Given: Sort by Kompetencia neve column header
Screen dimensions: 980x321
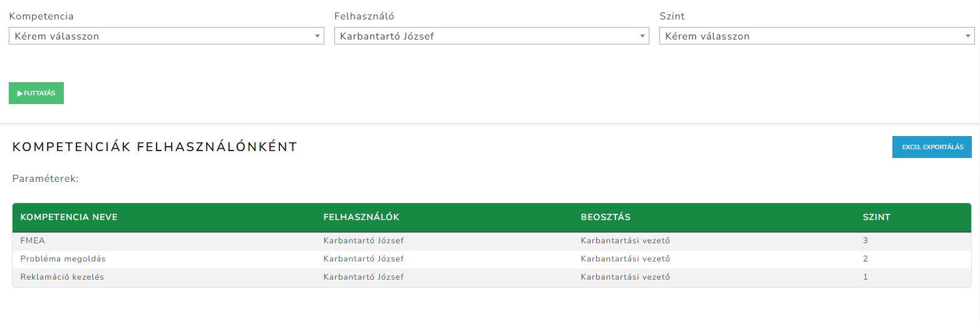Looking at the screenshot, I should (69, 217).
